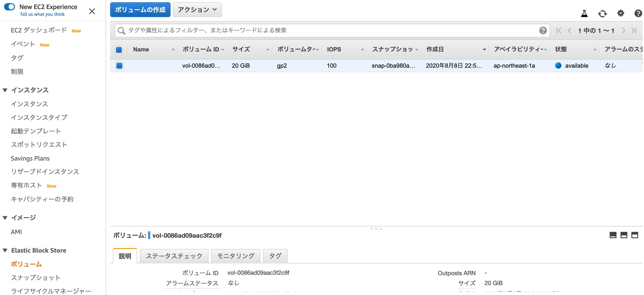Minimize detail pane with leftmost layout icon

(x=613, y=235)
